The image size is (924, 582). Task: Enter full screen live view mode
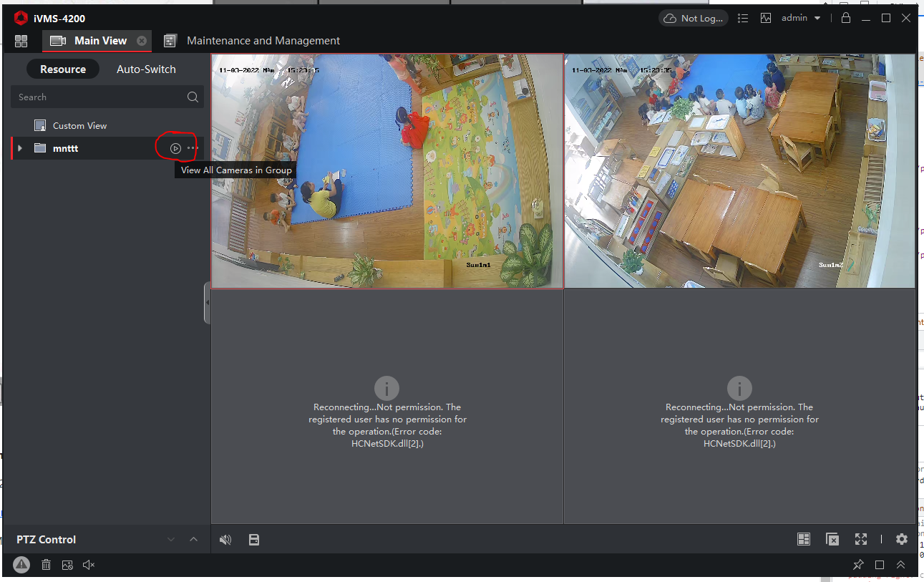860,539
